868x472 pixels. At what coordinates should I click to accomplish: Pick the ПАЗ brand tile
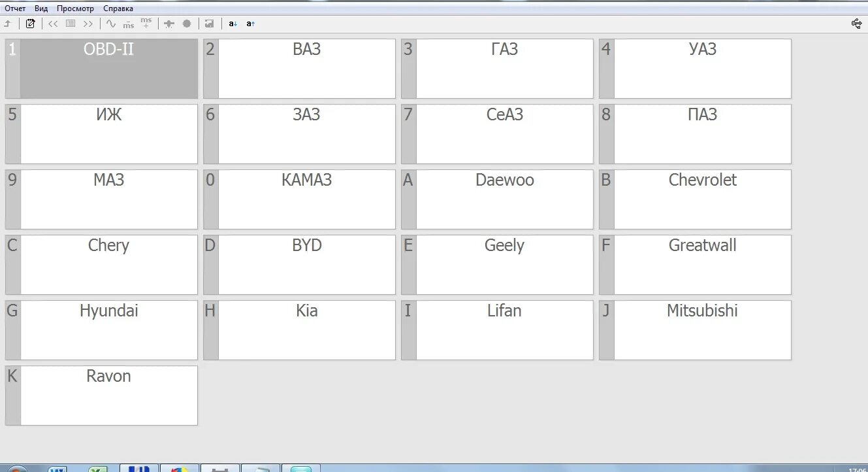click(695, 134)
